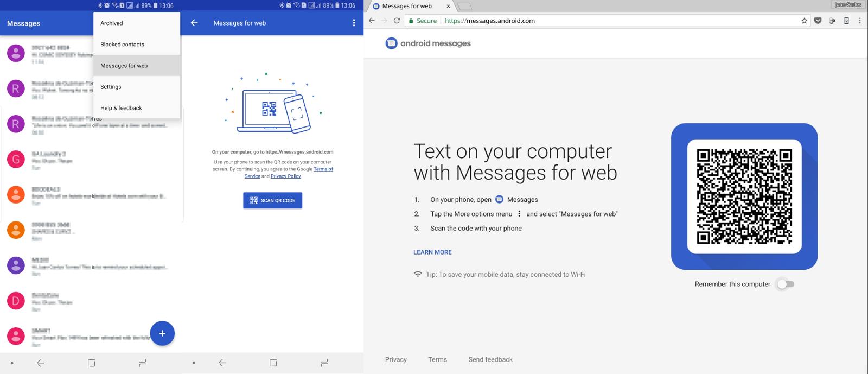Open Help & feedback menu item
This screenshot has width=868, height=374.
coord(137,107)
